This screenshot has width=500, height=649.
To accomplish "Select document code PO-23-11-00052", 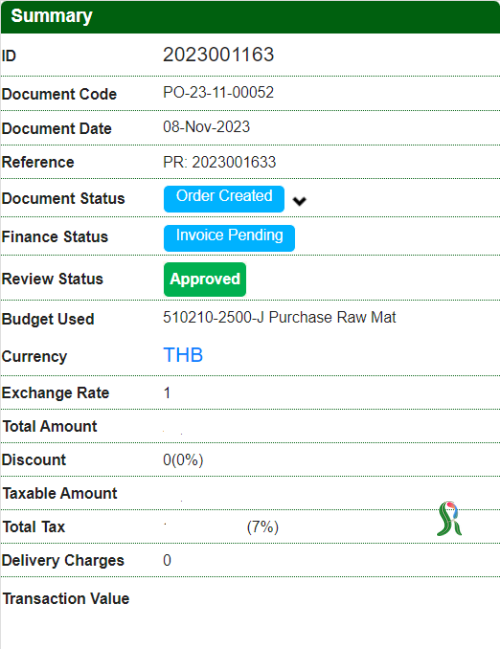I will pyautogui.click(x=219, y=92).
